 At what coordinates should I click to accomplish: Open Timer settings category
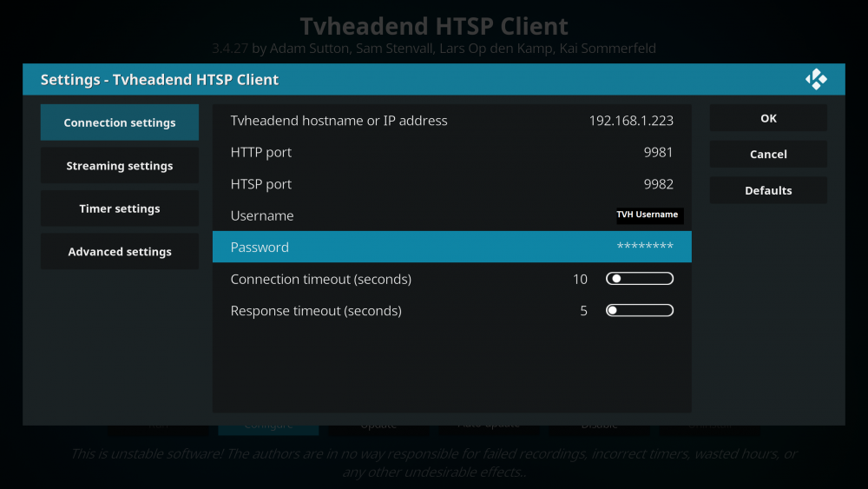tap(120, 208)
